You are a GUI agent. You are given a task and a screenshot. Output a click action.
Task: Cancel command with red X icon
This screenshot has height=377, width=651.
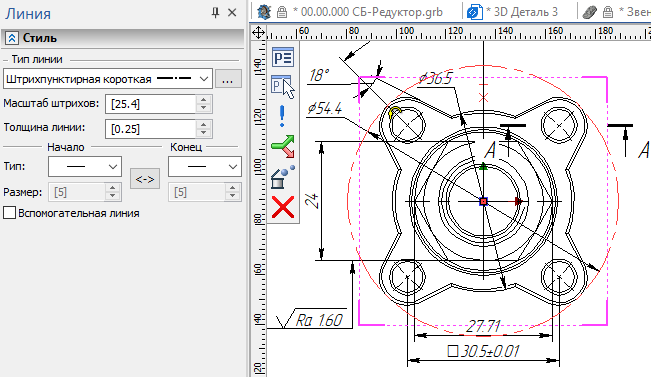click(x=283, y=207)
